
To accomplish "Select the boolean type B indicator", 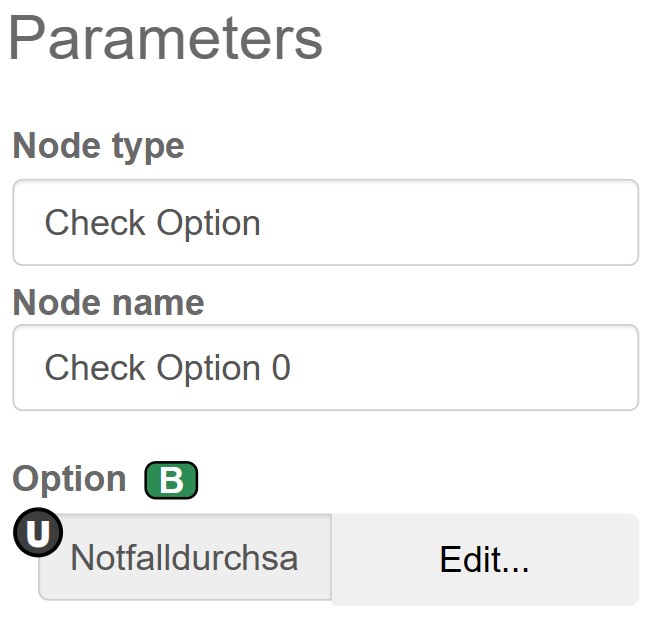I will click(x=171, y=481).
